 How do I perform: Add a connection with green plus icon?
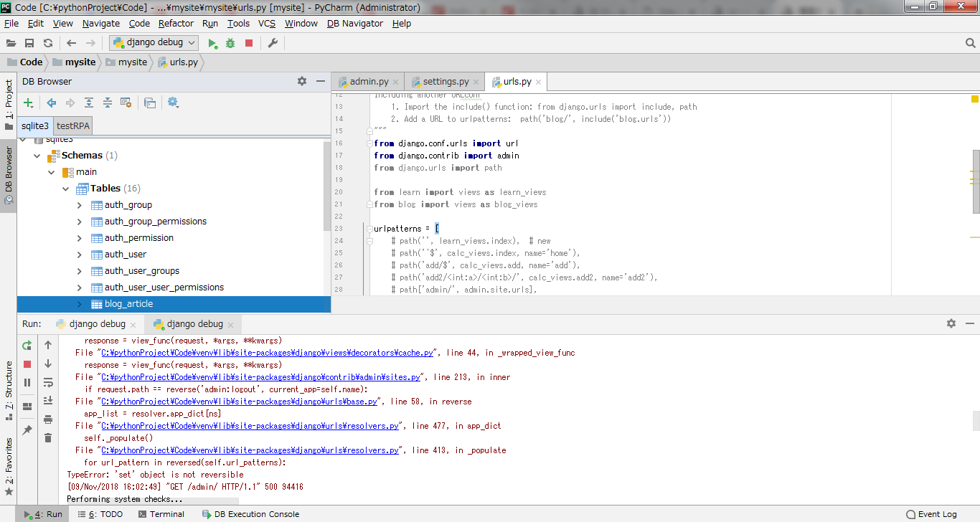pos(29,103)
